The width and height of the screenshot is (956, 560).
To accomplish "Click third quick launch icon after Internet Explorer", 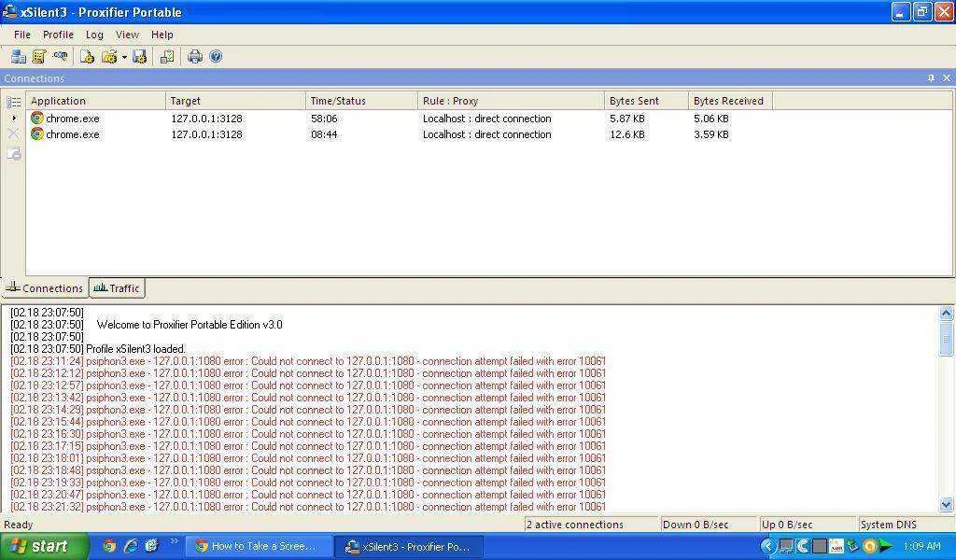I will (x=152, y=547).
